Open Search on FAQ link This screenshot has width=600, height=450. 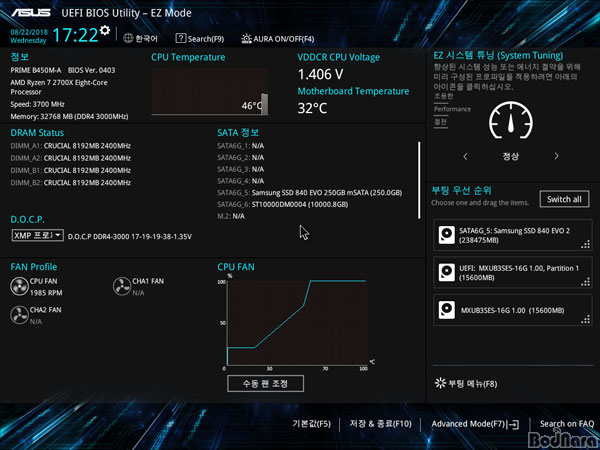567,424
